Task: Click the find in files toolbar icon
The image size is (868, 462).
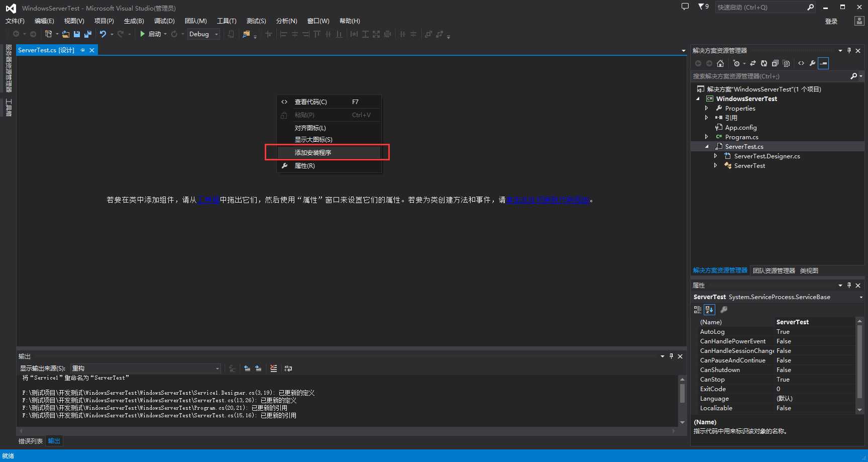Action: (246, 34)
